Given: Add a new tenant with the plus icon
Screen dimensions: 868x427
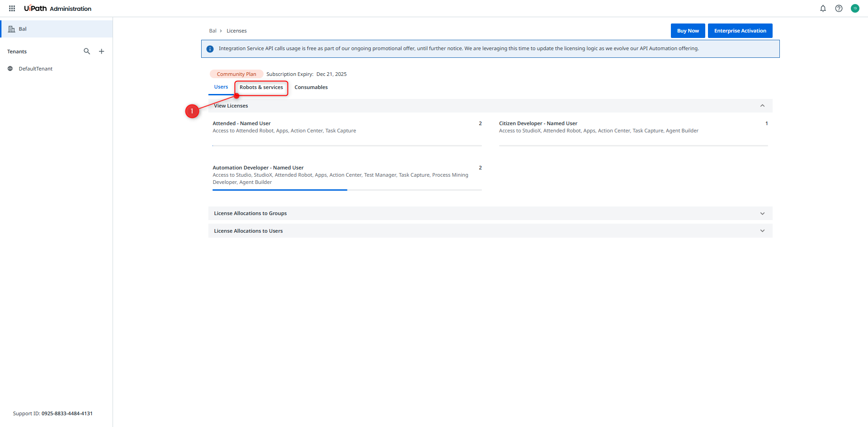Looking at the screenshot, I should [102, 52].
